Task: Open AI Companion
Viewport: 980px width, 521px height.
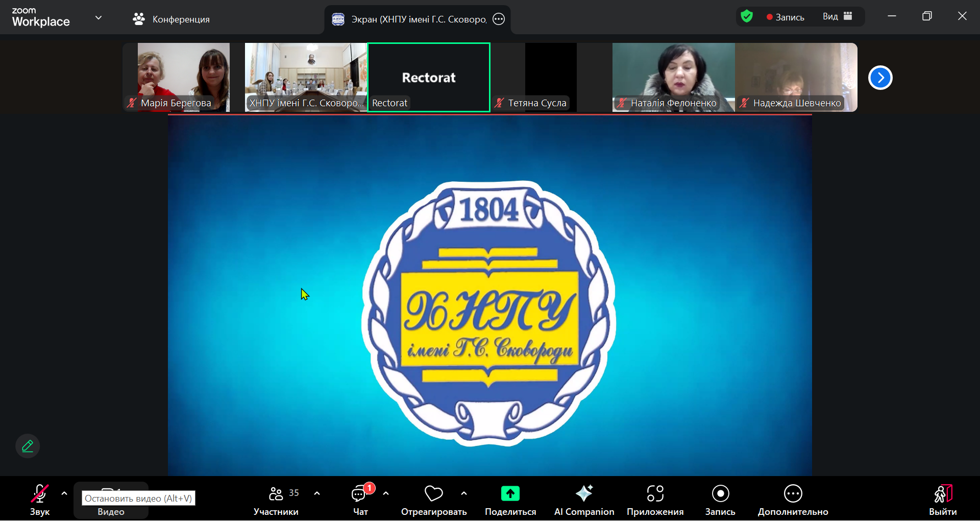Action: click(584, 494)
